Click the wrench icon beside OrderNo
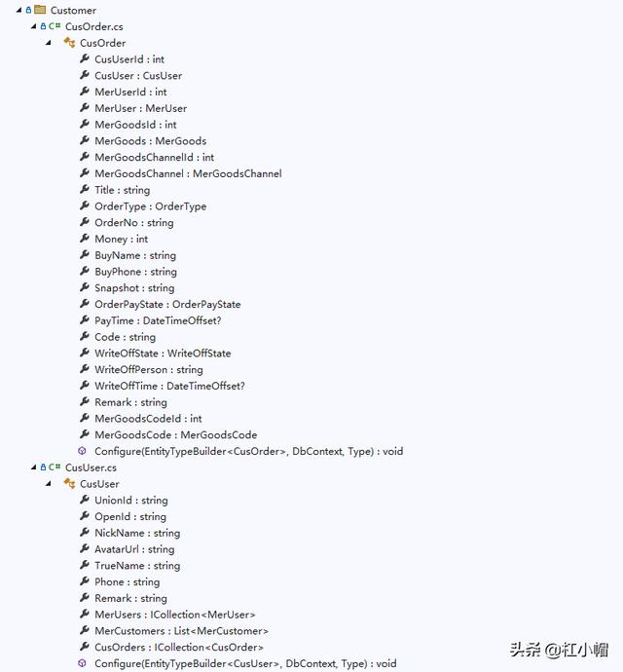The width and height of the screenshot is (623, 672). [x=85, y=222]
